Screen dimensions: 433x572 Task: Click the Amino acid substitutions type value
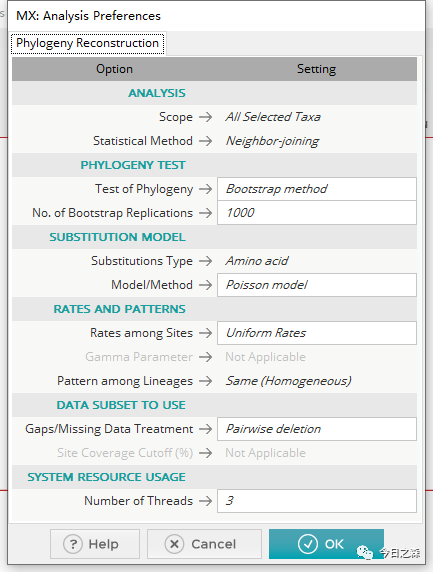click(x=257, y=261)
